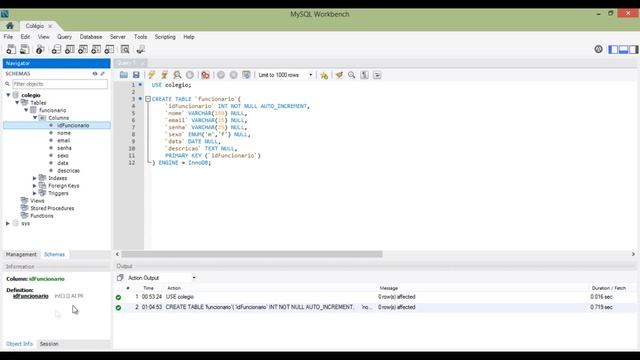This screenshot has width=640, height=360.
Task: Click the find magnifier icon in editor toolbar
Action: click(x=351, y=75)
